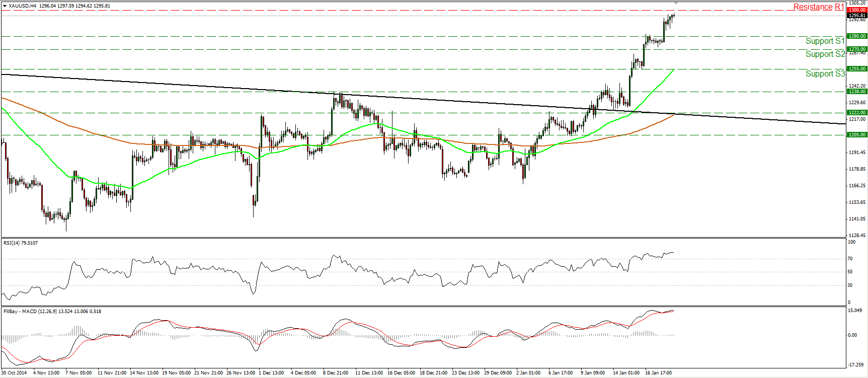
Task: Select the Support S3 label
Action: 825,73
